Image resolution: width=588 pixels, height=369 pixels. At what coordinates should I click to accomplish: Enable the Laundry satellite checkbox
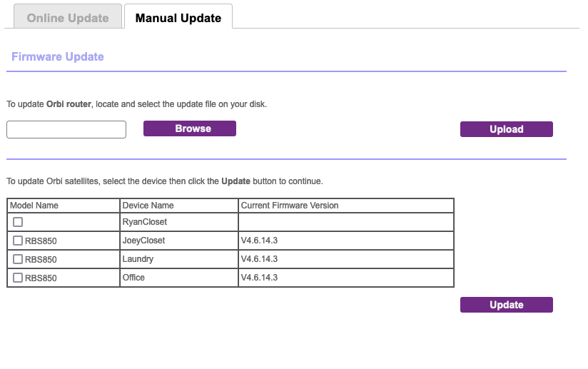[x=18, y=259]
